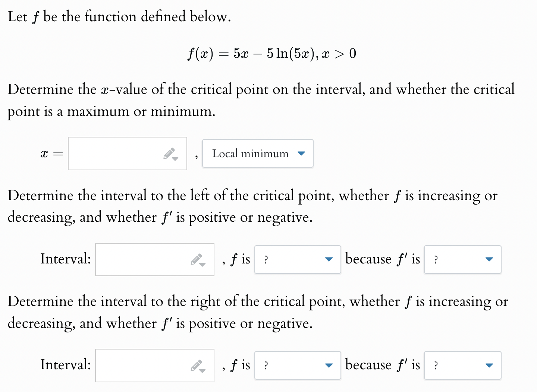The image size is (537, 392).
Task: Click the blue caret arrow on the Local minimum dropdown
Action: [301, 154]
